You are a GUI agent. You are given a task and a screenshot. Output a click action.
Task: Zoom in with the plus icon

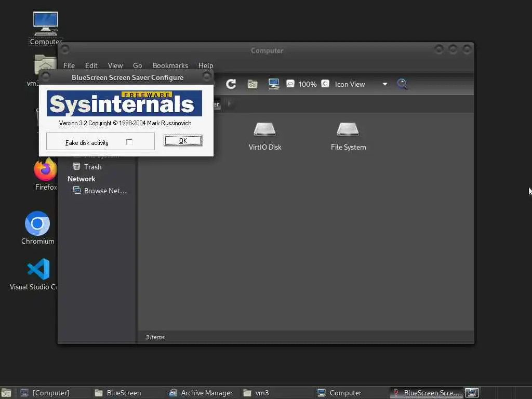pos(325,84)
